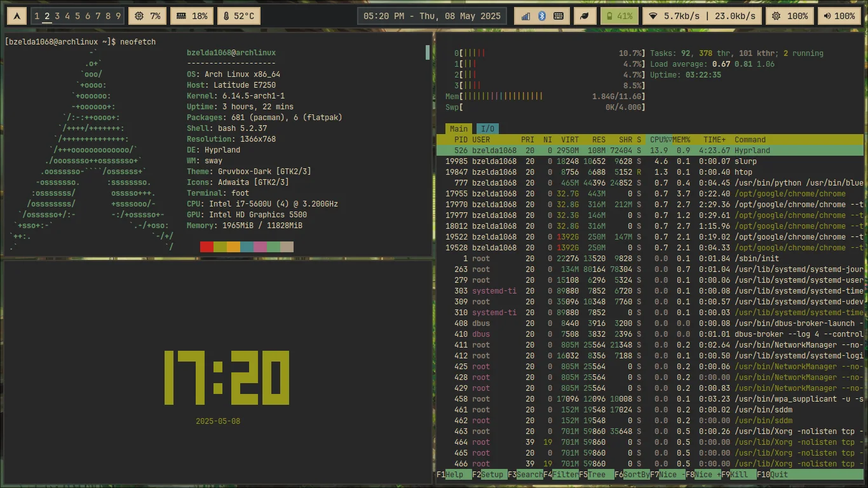Click the Bluetooth tray icon
The height and width of the screenshot is (488, 868).
pyautogui.click(x=542, y=16)
